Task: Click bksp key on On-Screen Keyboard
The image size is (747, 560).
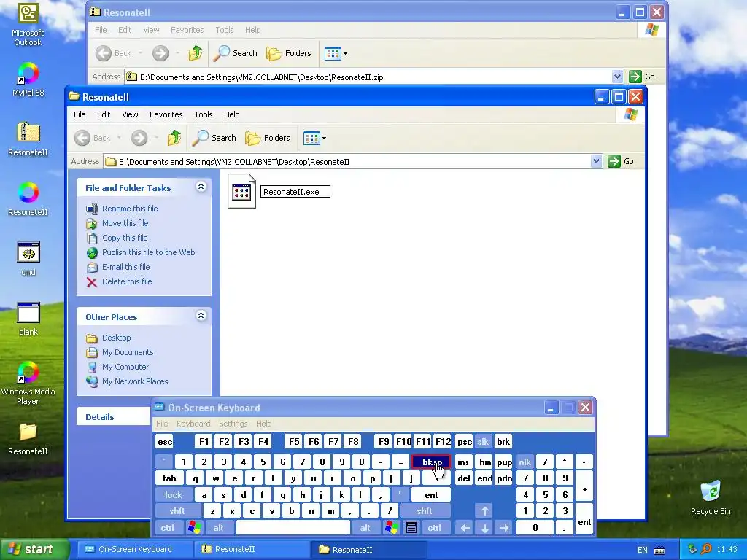Action: [x=430, y=462]
